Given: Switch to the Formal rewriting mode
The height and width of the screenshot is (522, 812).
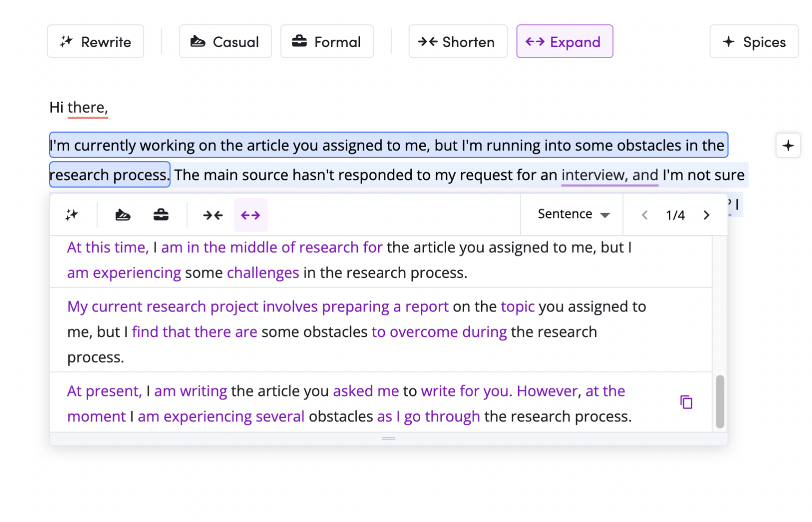Looking at the screenshot, I should coord(327,41).
